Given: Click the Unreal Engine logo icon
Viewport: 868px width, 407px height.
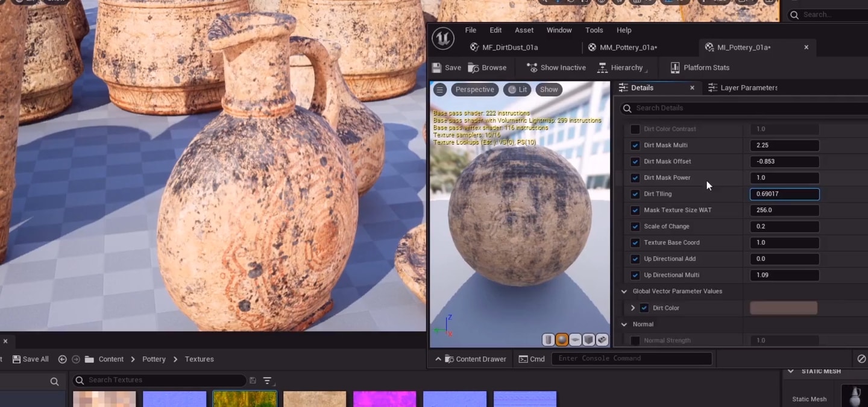Looking at the screenshot, I should click(443, 39).
